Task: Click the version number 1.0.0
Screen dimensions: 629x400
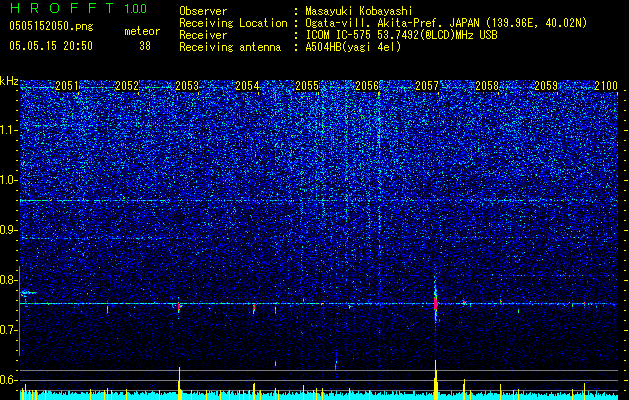Action: pyautogui.click(x=135, y=9)
